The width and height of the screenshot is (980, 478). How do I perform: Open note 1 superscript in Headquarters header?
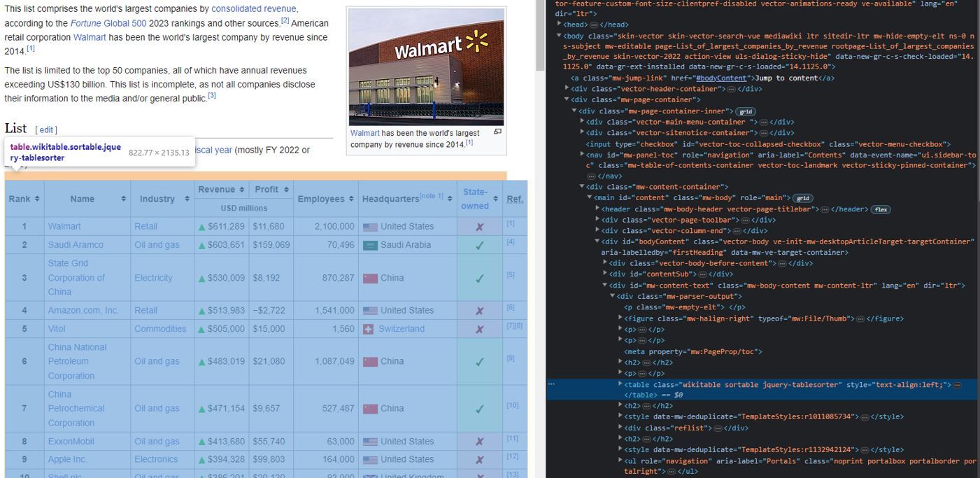click(x=432, y=195)
